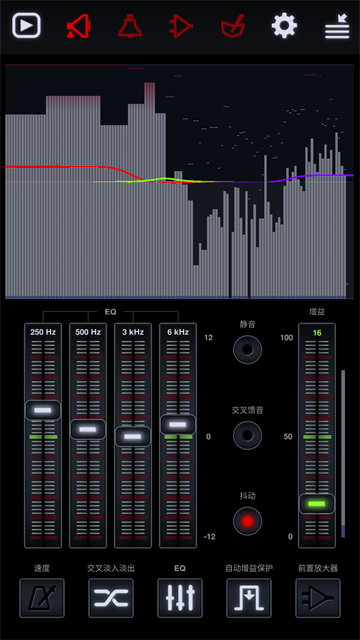Disable the 抖动 dither red button
The image size is (360, 640).
tap(247, 521)
